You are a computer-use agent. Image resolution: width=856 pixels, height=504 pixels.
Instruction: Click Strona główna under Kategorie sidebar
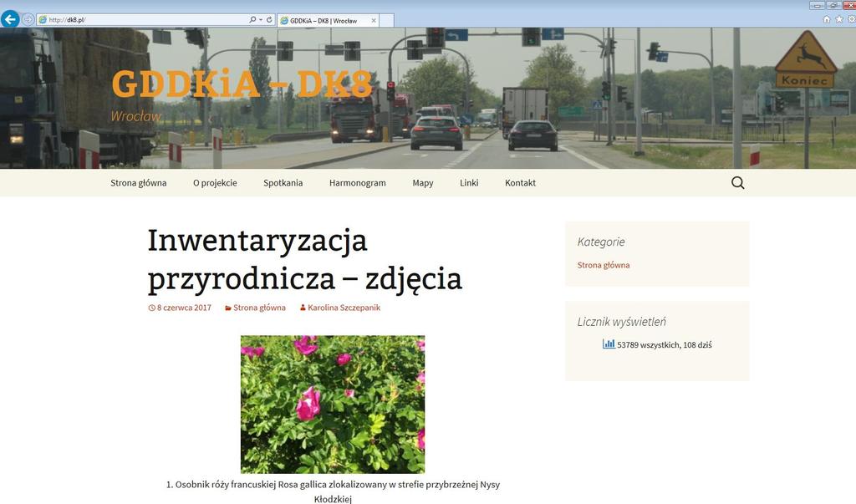604,265
